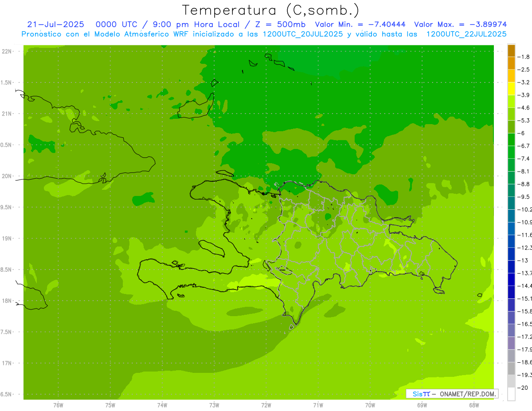The width and height of the screenshot is (532, 411).
Task: Click the ONAMET/REP.DOM. logo box
Action: coord(452,394)
